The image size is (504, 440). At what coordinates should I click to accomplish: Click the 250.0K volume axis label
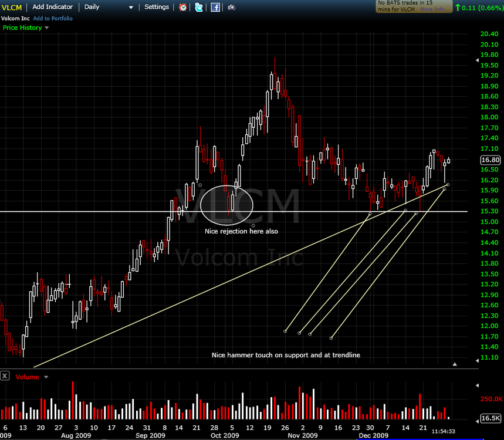[492, 399]
